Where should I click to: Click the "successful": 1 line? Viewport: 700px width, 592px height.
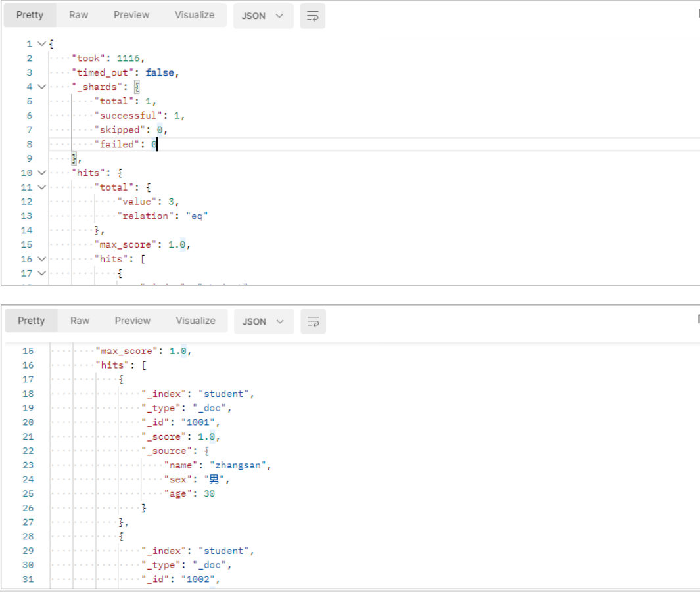point(140,116)
